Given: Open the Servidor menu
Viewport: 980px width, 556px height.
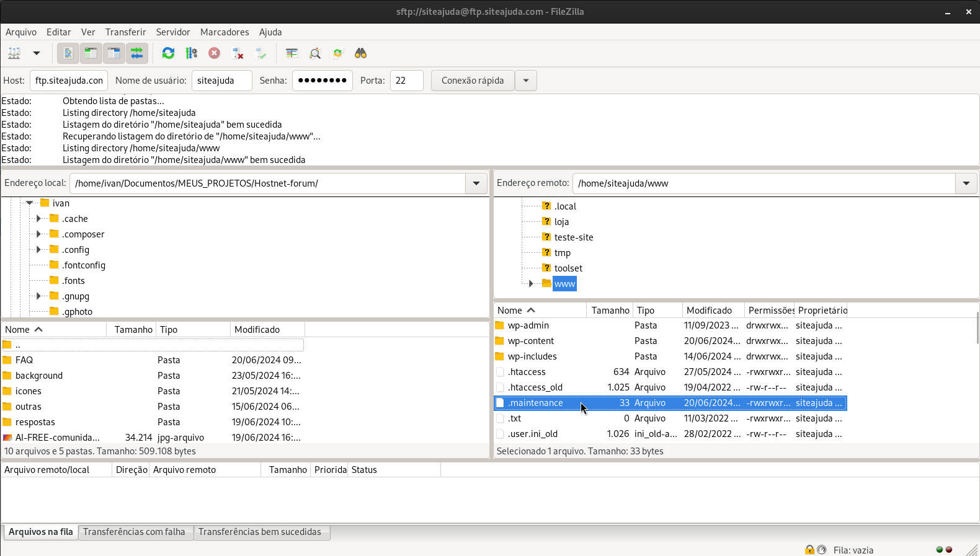Looking at the screenshot, I should tap(173, 32).
